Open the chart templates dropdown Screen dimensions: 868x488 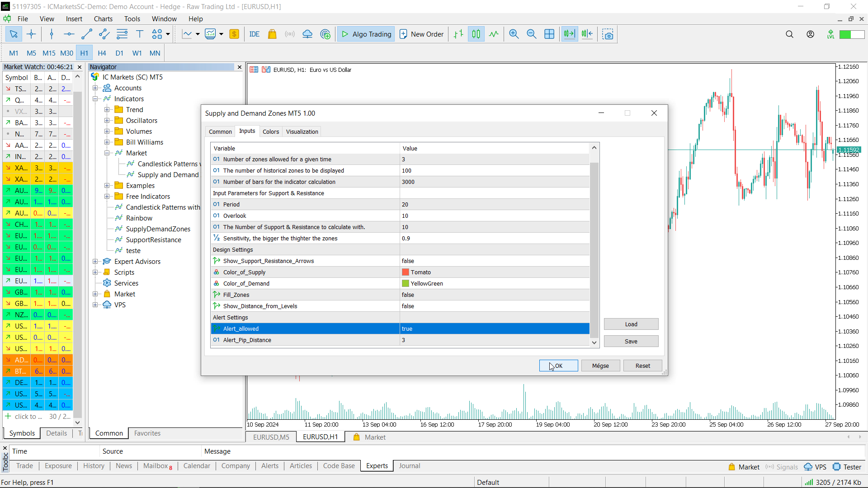(x=221, y=34)
